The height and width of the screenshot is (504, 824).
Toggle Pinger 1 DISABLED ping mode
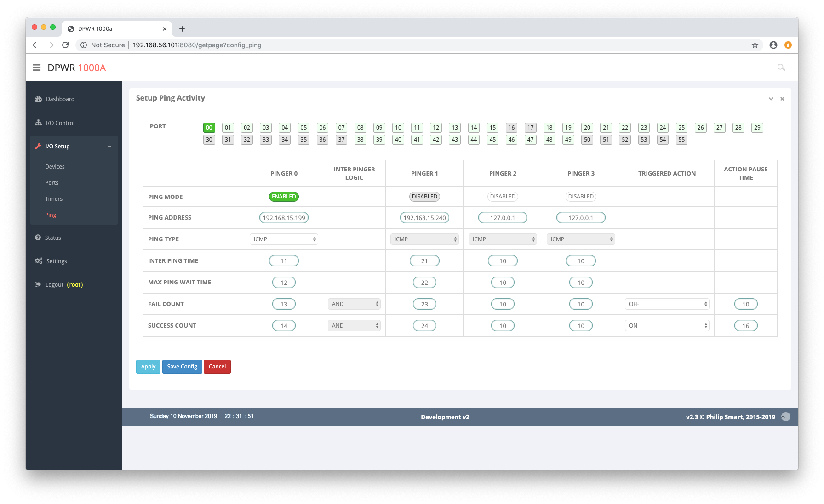point(424,197)
